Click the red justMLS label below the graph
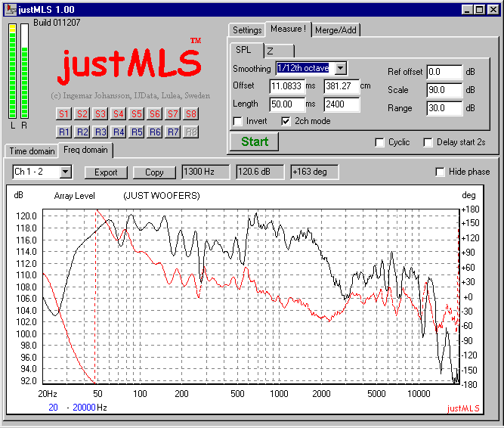The image size is (504, 428). (x=463, y=408)
